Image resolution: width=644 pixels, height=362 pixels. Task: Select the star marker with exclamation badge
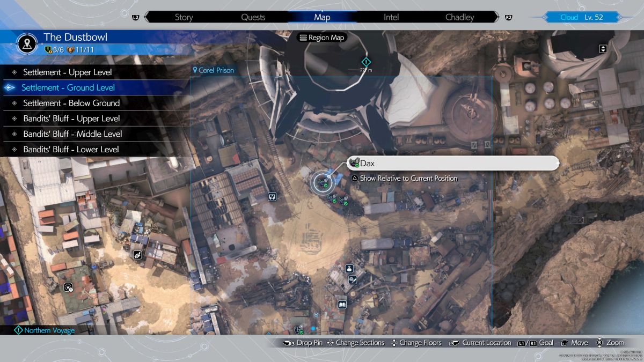[68, 287]
